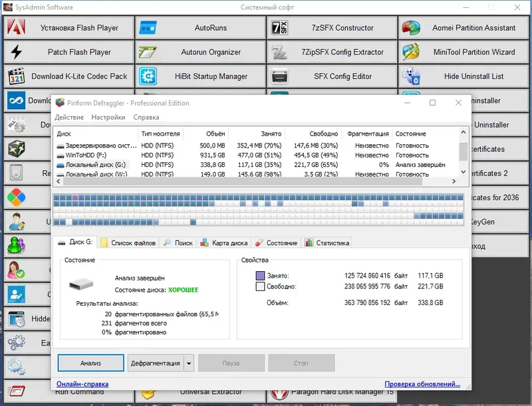The image size is (532, 406).
Task: Sort drives by Тип носителя column header
Action: tap(160, 134)
